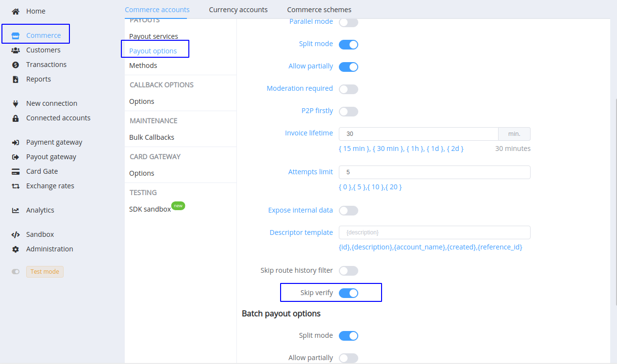Choose the { 30 min } lifetime preset

click(x=389, y=149)
